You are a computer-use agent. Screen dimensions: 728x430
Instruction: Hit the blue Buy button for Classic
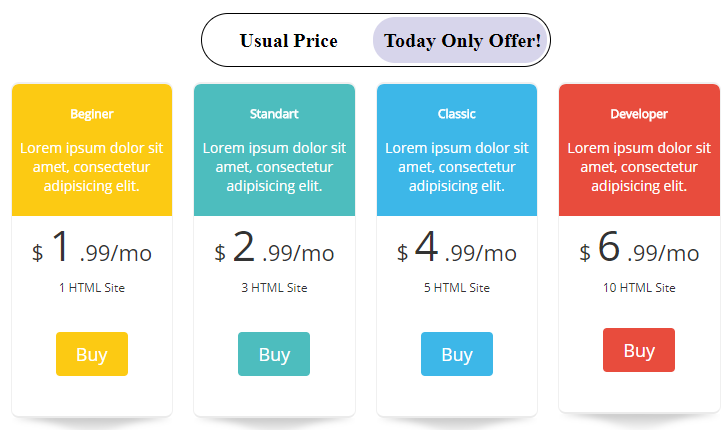[x=457, y=354]
